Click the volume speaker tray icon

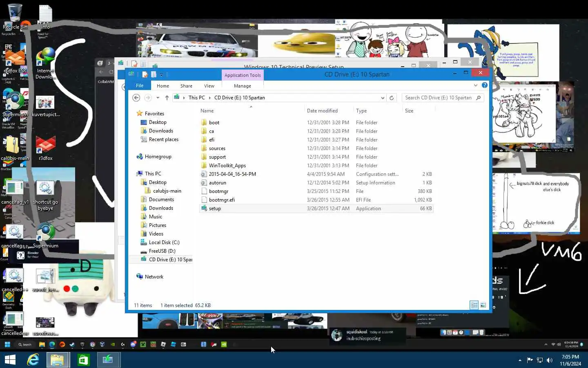tap(550, 360)
